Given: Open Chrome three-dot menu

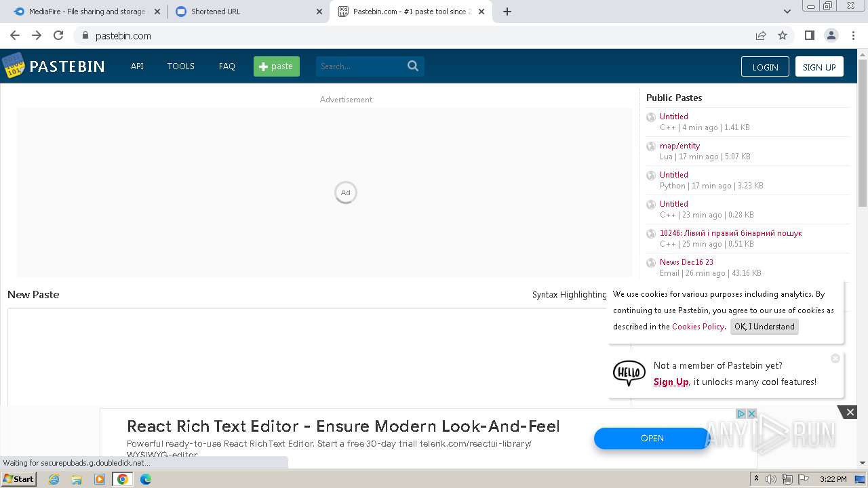Looking at the screenshot, I should click(x=852, y=35).
